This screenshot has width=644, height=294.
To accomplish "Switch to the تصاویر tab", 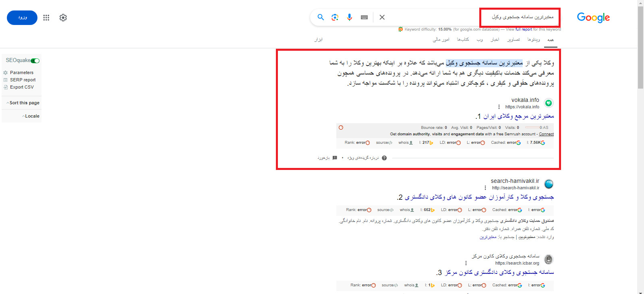I will (514, 39).
